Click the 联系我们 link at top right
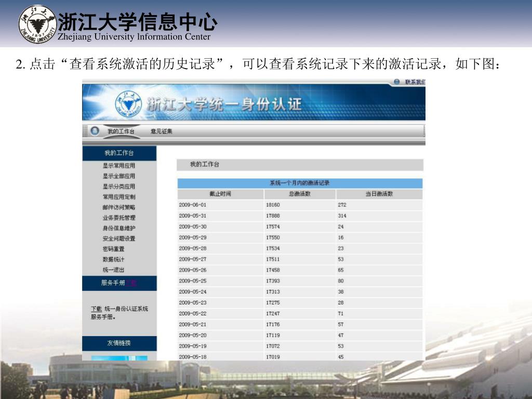This screenshot has width=532, height=399. [x=415, y=82]
